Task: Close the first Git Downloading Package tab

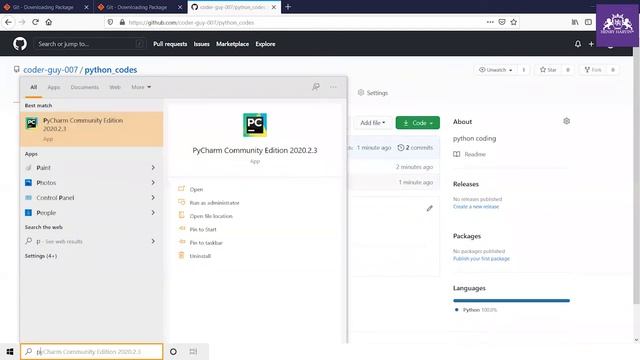Action: coord(86,7)
